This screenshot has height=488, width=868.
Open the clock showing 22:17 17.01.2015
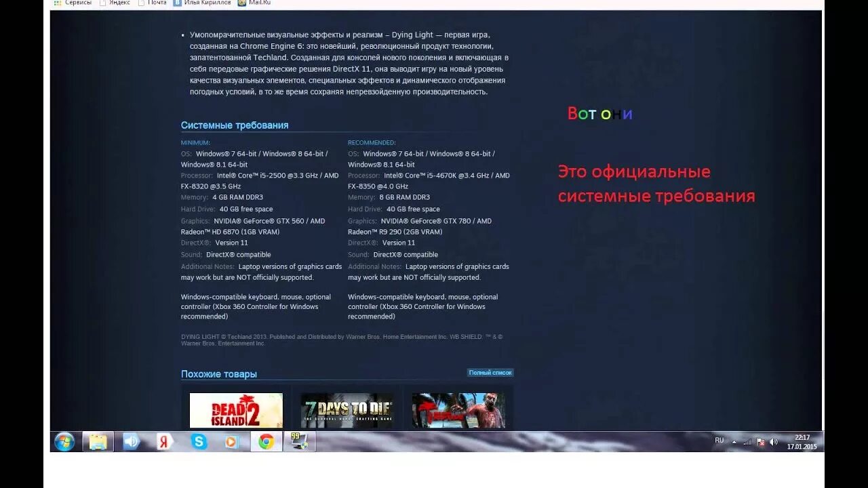[x=802, y=442]
